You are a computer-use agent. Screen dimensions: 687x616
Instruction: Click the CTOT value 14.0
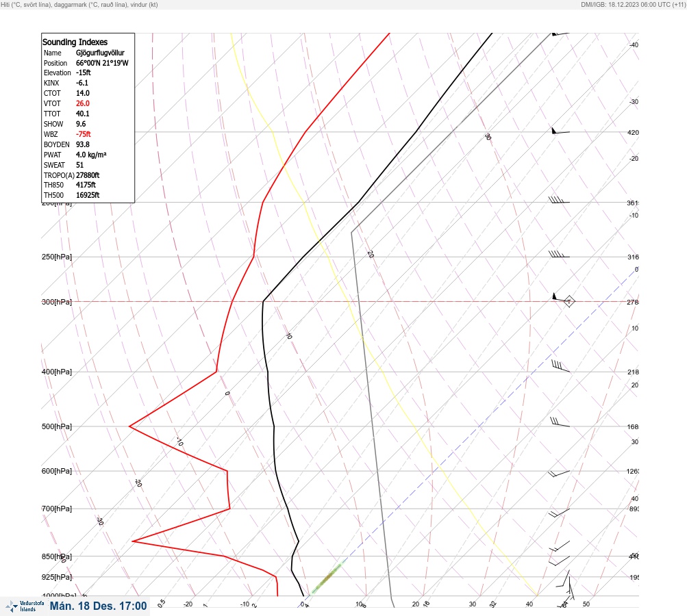pyautogui.click(x=83, y=93)
